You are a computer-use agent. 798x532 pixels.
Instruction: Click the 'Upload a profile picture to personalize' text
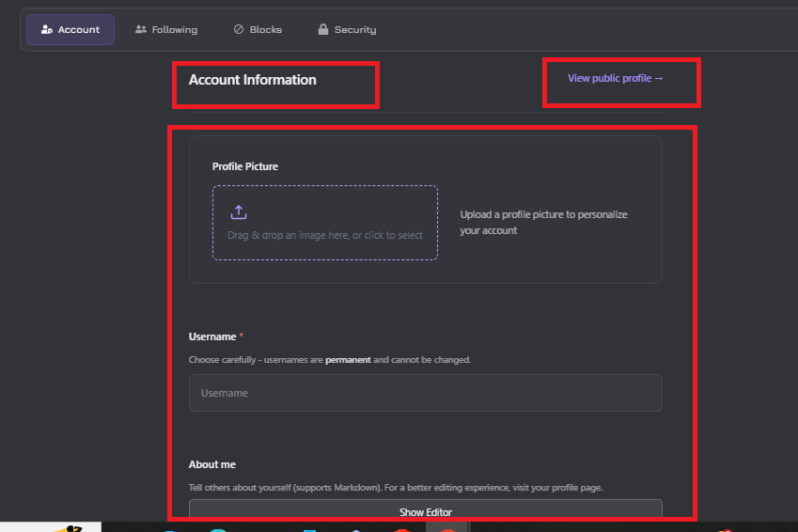(543, 214)
